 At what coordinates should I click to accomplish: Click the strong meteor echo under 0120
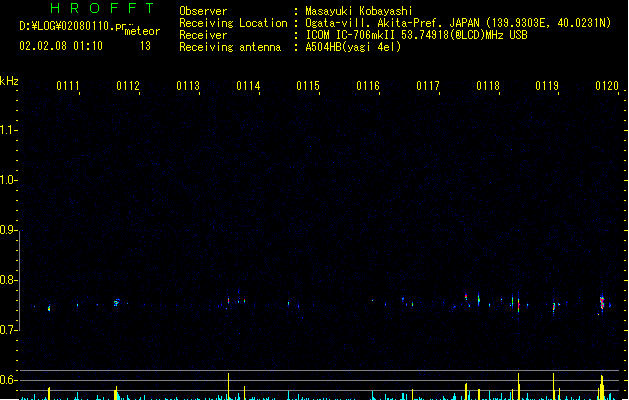point(602,303)
